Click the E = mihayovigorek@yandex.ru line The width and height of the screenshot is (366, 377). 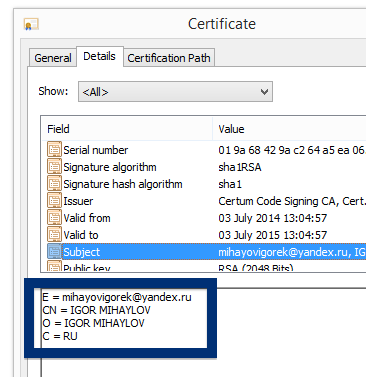click(117, 297)
